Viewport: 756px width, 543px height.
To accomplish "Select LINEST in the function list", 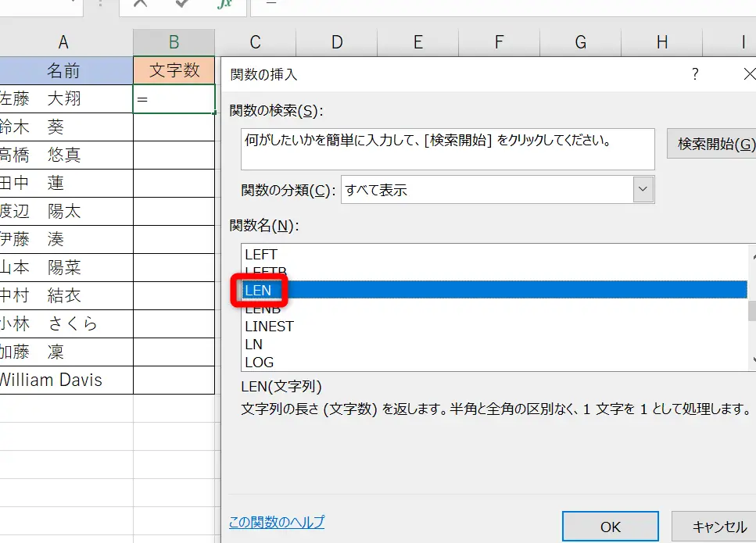I will point(269,326).
